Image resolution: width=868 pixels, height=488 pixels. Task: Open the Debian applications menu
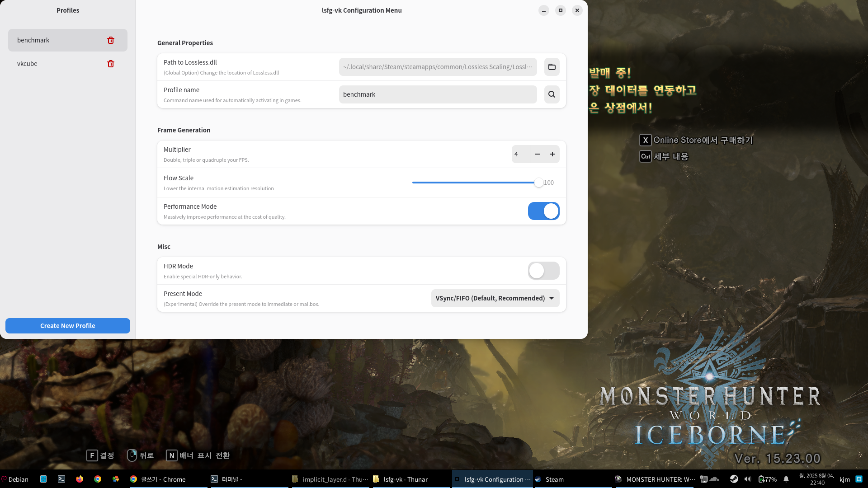14,479
